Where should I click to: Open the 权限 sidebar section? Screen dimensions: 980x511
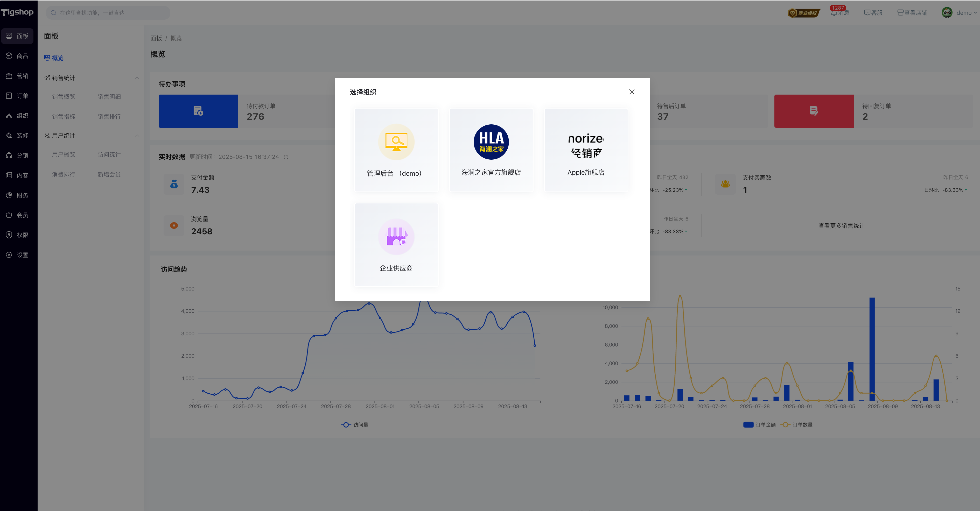pyautogui.click(x=18, y=235)
